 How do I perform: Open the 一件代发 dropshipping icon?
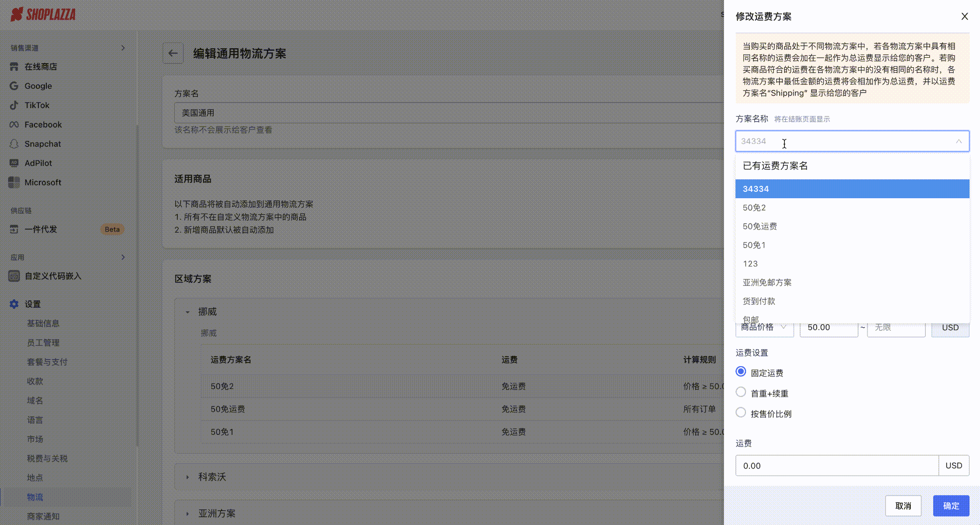click(x=14, y=229)
